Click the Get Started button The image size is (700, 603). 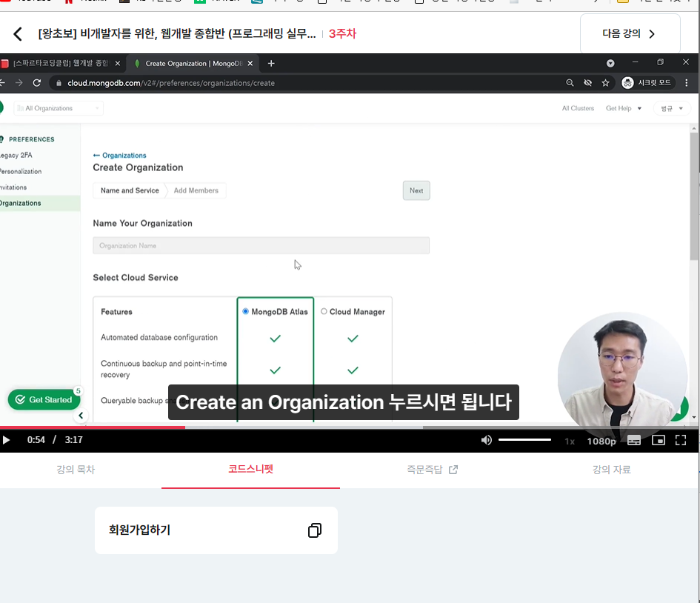click(x=44, y=400)
